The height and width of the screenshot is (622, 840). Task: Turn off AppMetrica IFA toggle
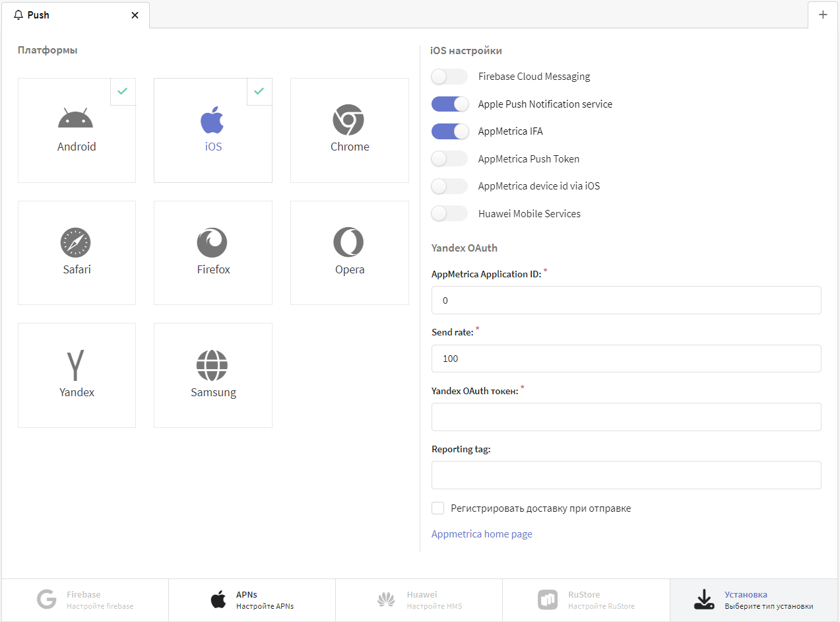pos(449,131)
